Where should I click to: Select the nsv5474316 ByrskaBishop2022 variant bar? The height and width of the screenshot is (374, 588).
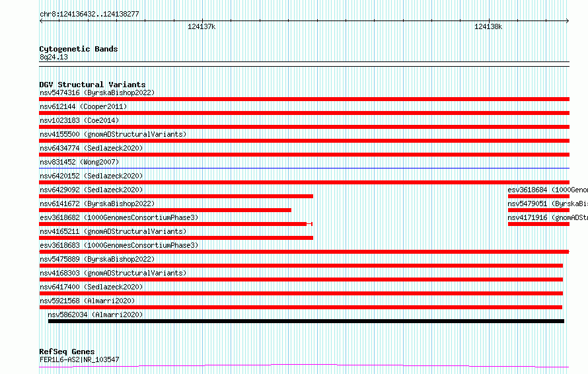304,99
